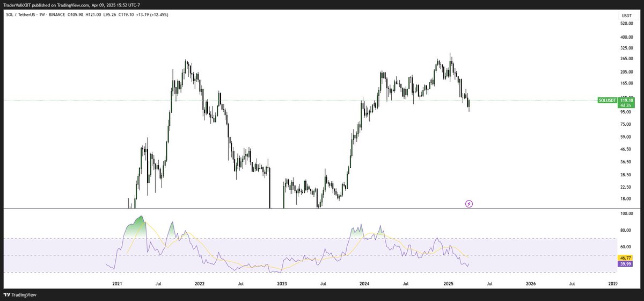Click the SOLUSDT green symbol label
This screenshot has height=301, width=644.
tap(608, 100)
